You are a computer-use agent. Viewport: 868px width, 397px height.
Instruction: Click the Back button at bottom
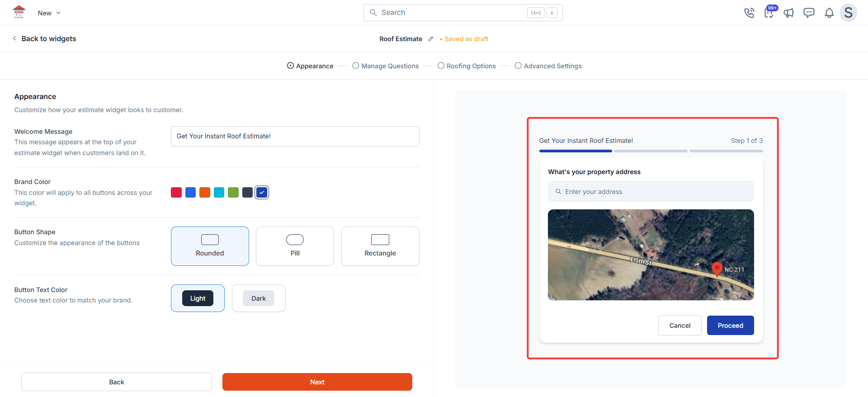[x=117, y=382]
